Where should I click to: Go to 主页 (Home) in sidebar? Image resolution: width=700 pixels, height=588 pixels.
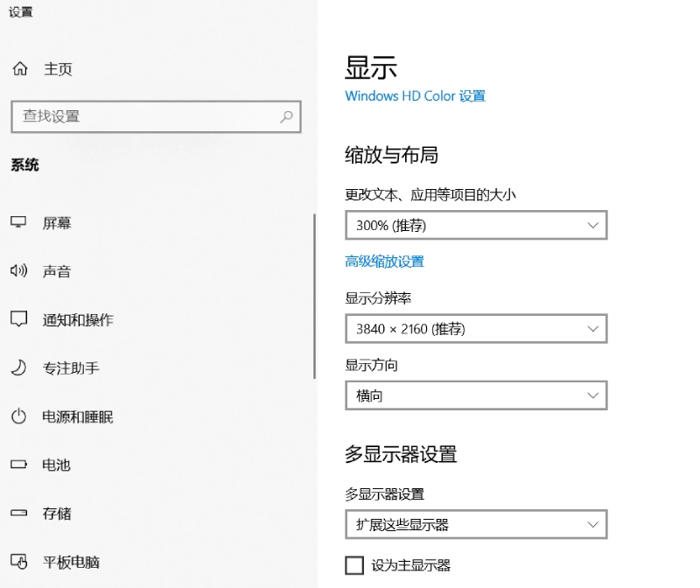(44, 69)
